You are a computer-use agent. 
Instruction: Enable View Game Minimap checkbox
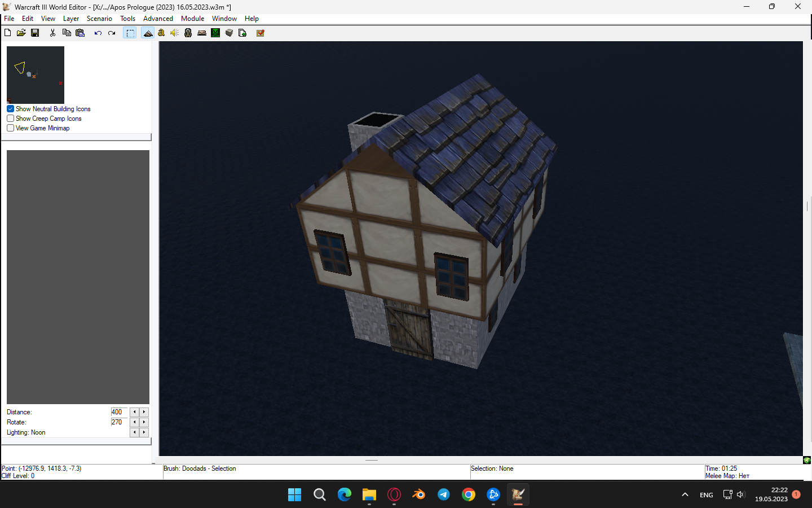click(x=10, y=128)
